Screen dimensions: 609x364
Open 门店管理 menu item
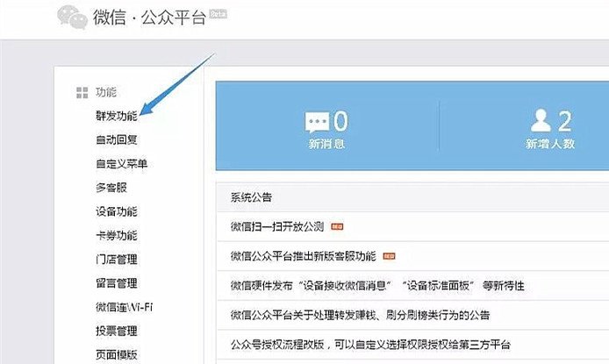tap(117, 260)
